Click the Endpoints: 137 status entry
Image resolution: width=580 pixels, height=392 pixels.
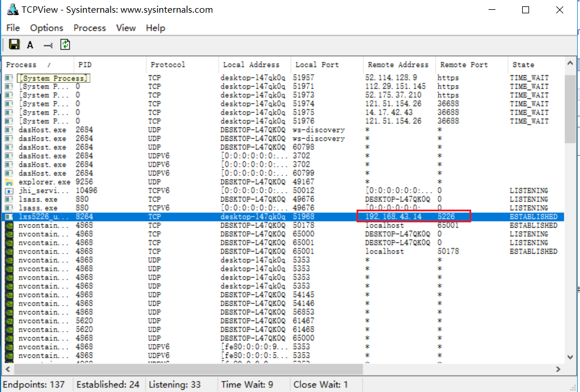point(34,384)
